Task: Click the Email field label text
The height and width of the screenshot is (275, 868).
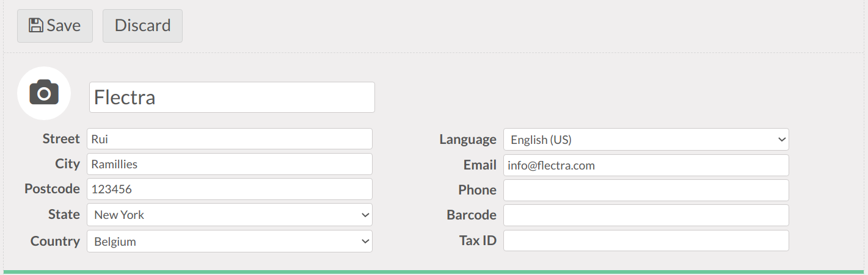Action: point(480,165)
